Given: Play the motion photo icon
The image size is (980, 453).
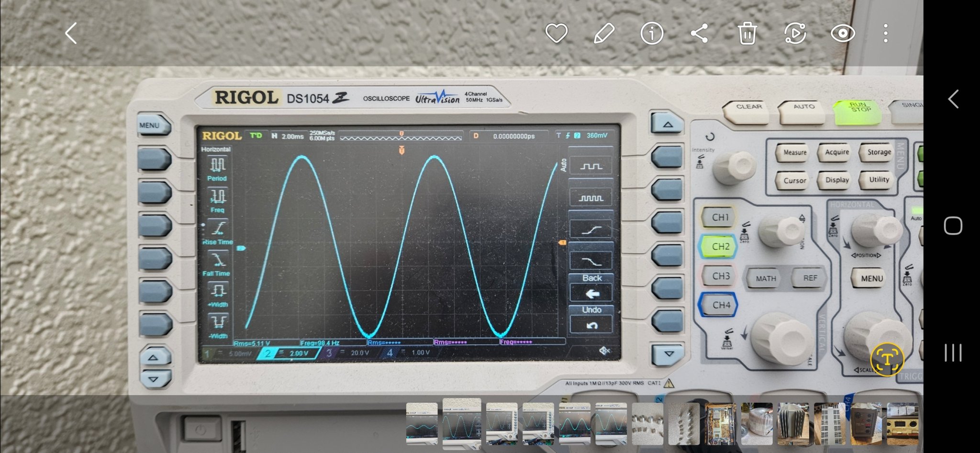Looking at the screenshot, I should (x=795, y=34).
